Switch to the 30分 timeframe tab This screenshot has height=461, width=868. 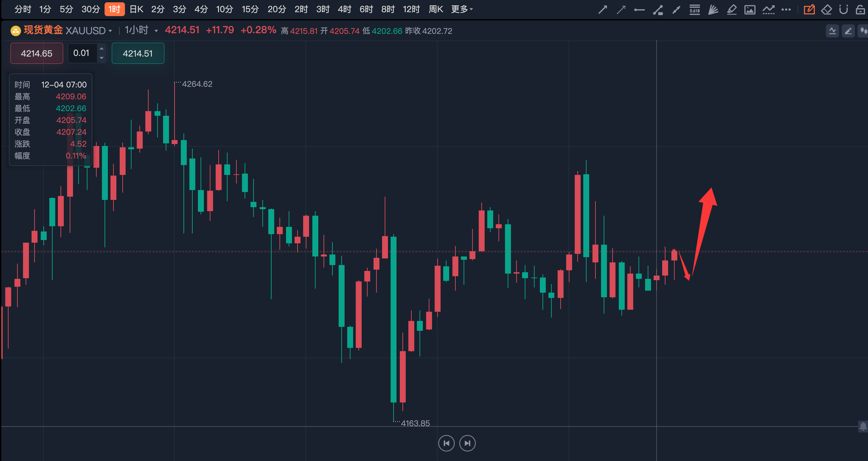[91, 9]
